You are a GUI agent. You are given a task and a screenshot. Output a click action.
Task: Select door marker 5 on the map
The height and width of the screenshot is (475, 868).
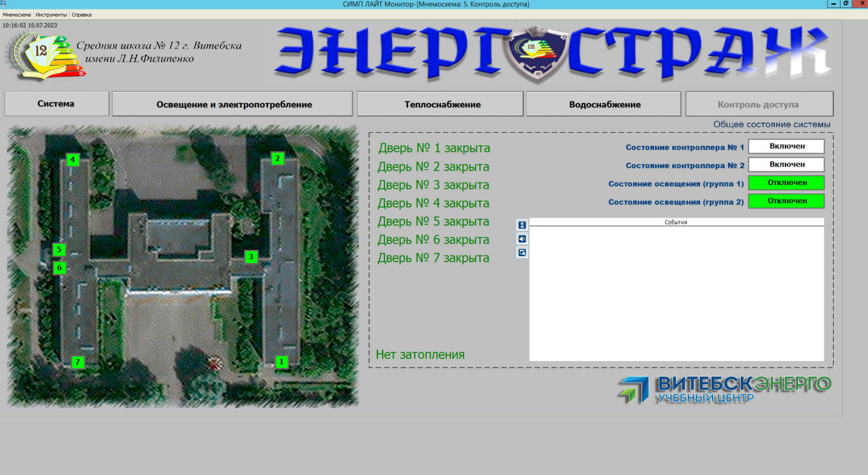[x=59, y=250]
